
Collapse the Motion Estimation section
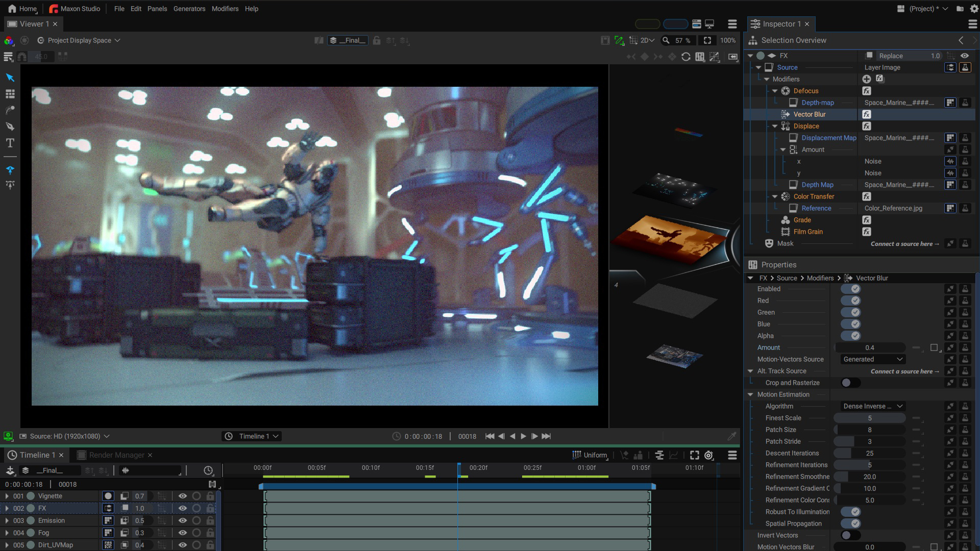tap(750, 394)
